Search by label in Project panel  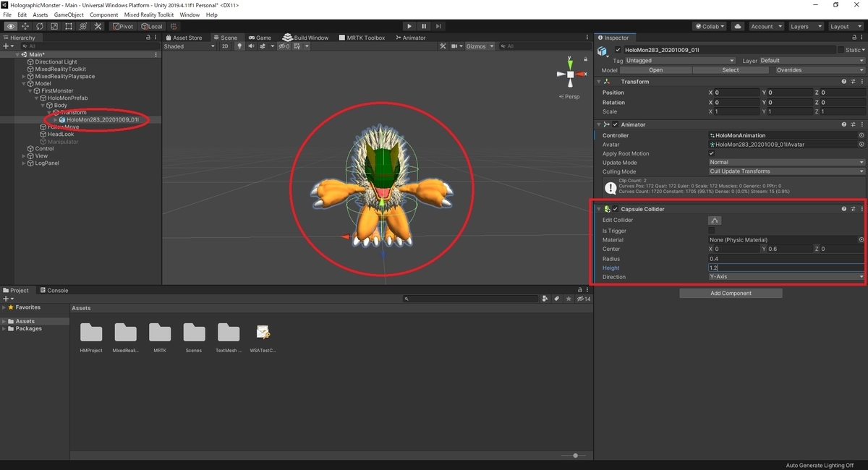pyautogui.click(x=556, y=299)
